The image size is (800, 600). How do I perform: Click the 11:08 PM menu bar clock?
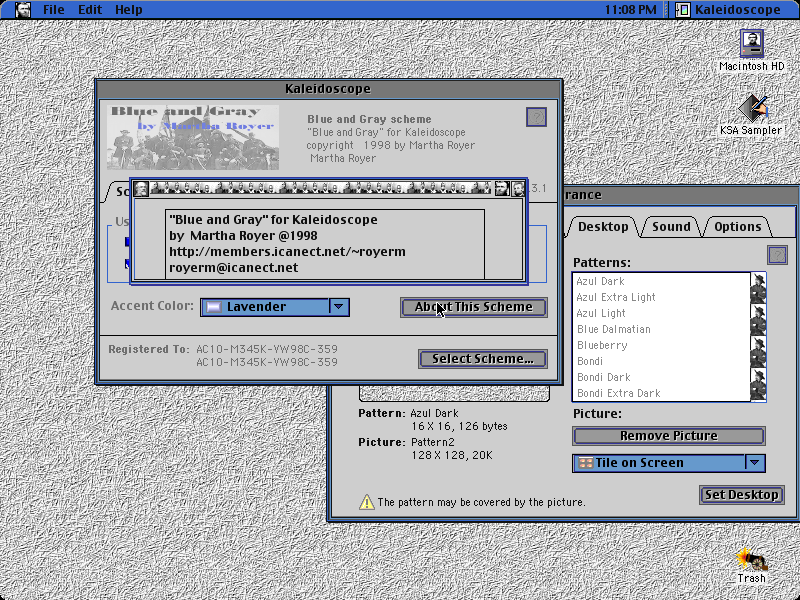(631, 9)
